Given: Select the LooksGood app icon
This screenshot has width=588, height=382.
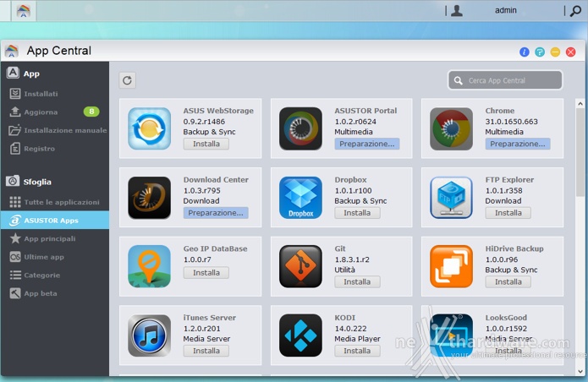Looking at the screenshot, I should coord(451,336).
